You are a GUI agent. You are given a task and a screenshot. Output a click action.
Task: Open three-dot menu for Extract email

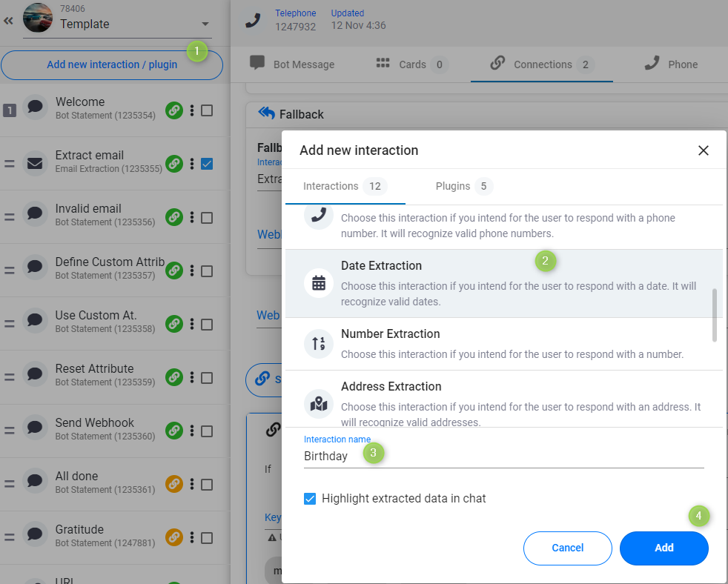coord(192,164)
